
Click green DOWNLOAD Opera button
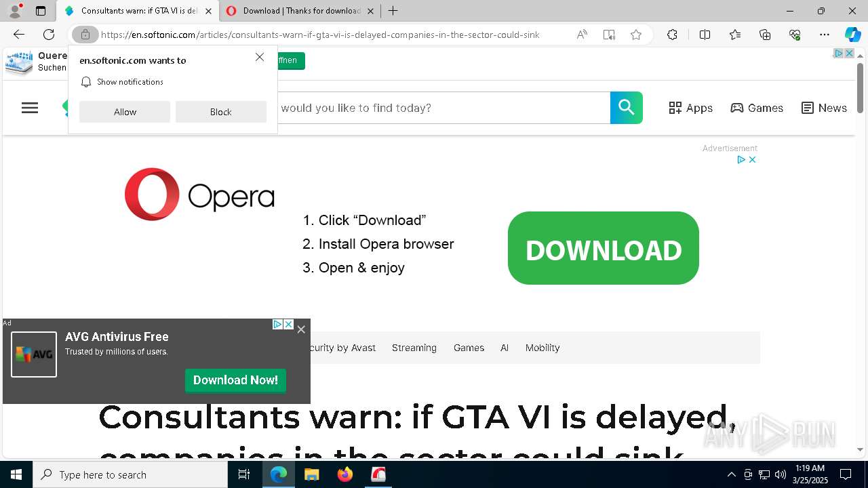coord(604,248)
